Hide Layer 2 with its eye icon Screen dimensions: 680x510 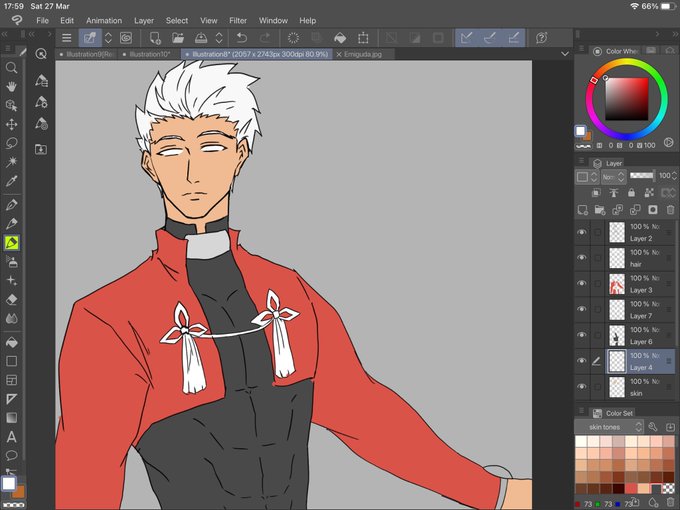582,232
